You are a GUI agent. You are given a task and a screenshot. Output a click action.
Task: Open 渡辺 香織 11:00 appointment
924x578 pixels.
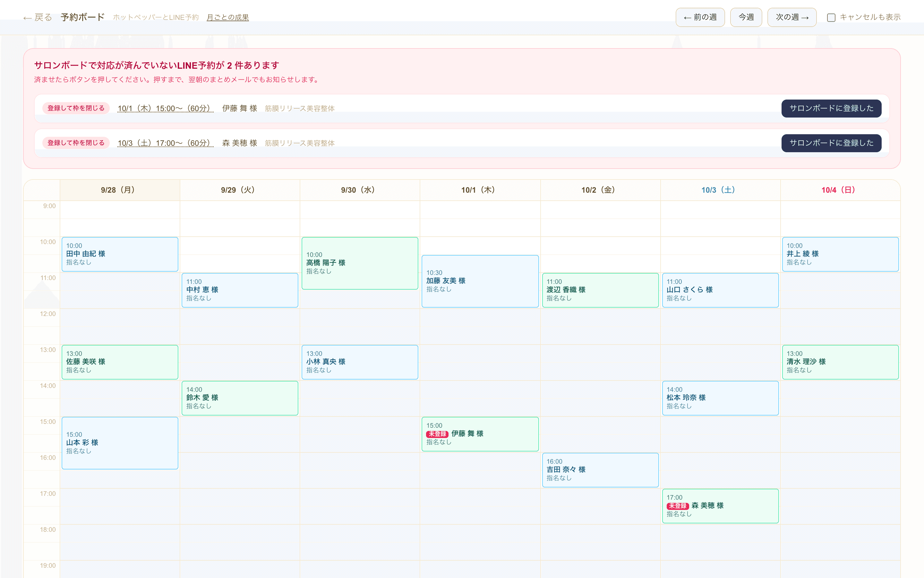(x=600, y=290)
